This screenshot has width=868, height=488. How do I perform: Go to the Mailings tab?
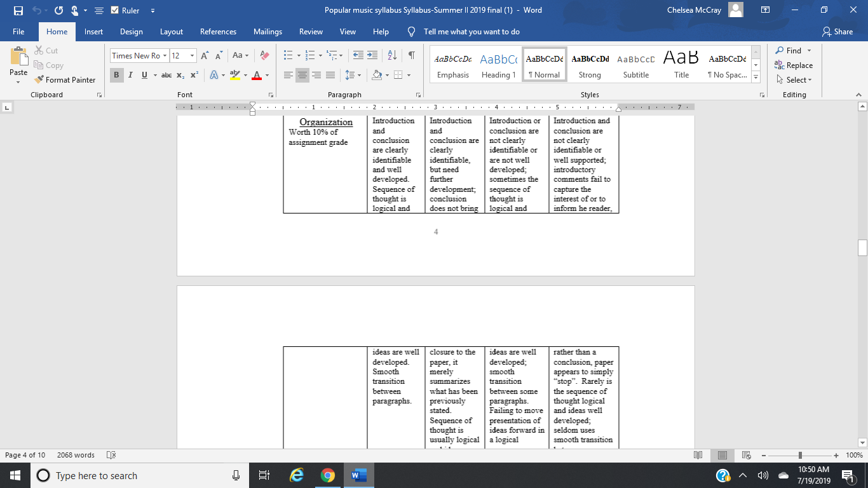tap(268, 32)
